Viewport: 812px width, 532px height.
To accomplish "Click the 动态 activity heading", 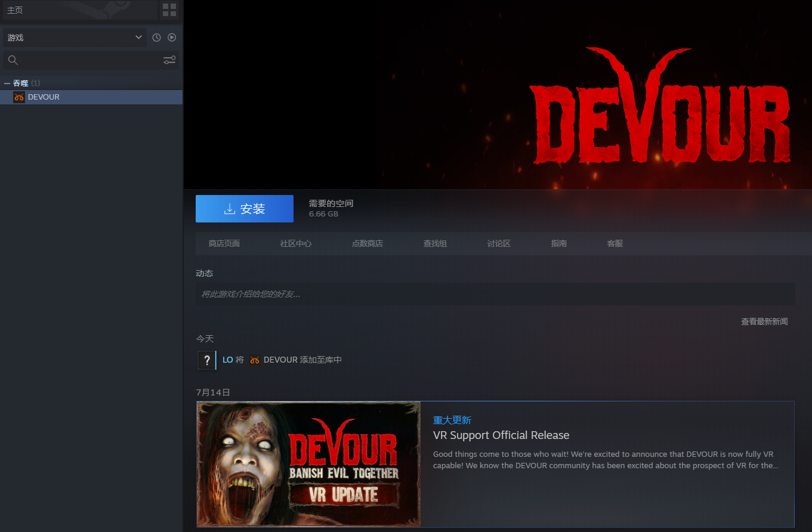I will point(204,273).
